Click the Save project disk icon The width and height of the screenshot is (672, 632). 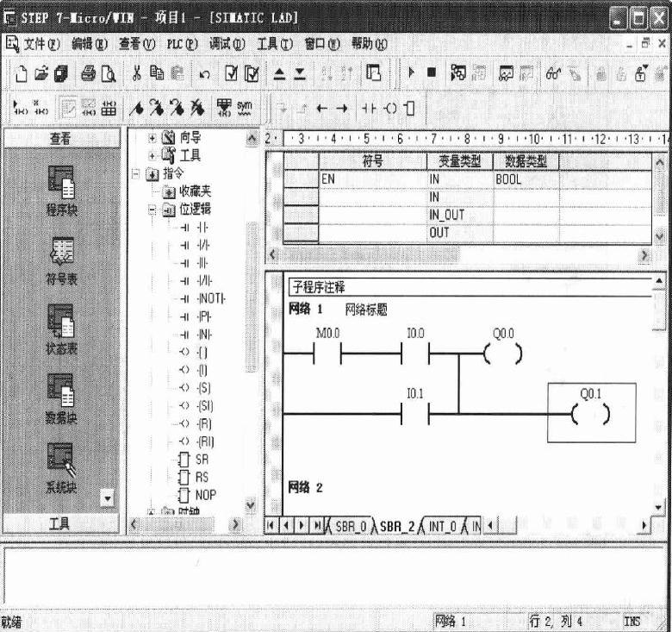[x=61, y=74]
